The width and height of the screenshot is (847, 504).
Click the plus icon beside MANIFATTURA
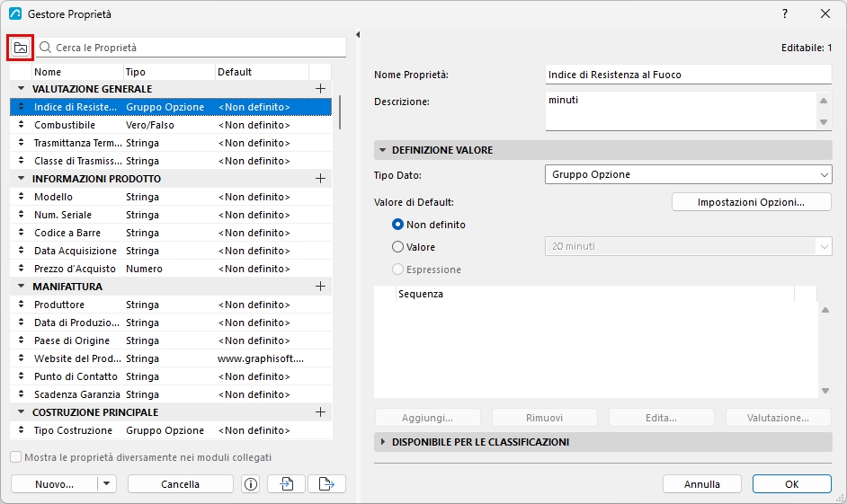pyautogui.click(x=320, y=287)
